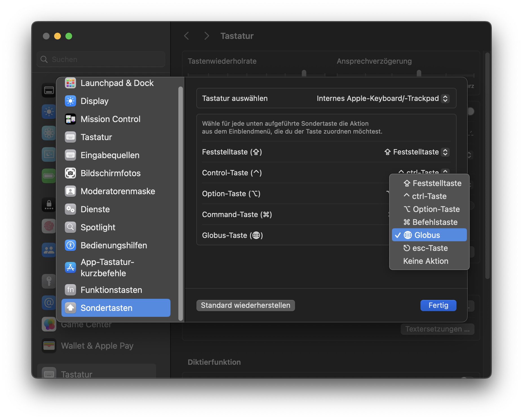The height and width of the screenshot is (420, 523).
Task: Click the Bildschirmfotos camera icon
Action: coord(70,173)
